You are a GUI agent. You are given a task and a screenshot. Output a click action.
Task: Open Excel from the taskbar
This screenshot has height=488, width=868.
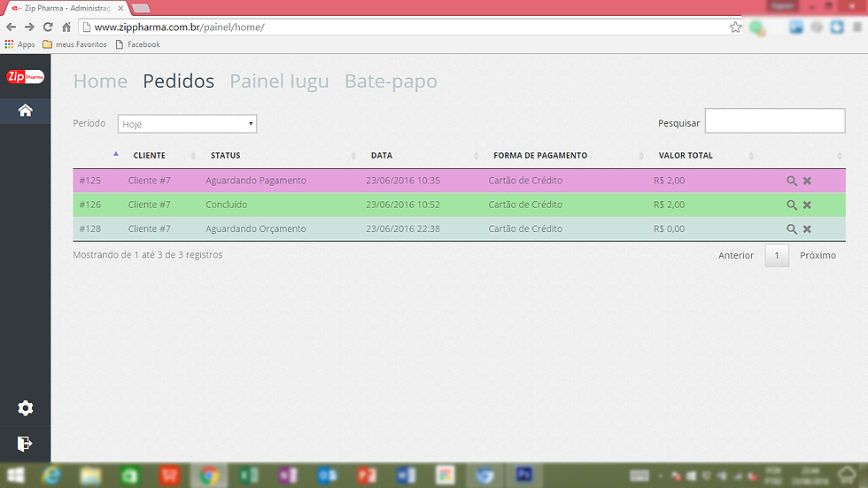[x=249, y=476]
